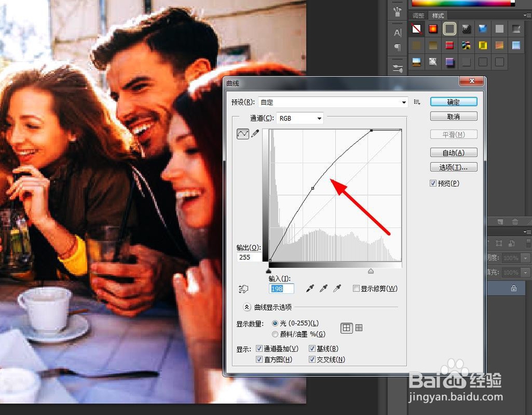Image resolution: width=532 pixels, height=415 pixels.
Task: Apply the default no-style red slash swatch
Action: click(417, 29)
